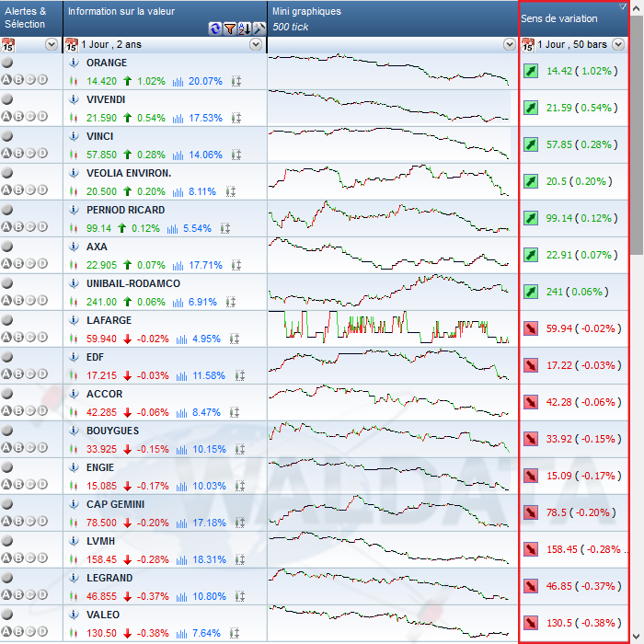Click the column menu triangle in Sens de variation
Image resolution: width=644 pixels, height=644 pixels.
(623, 6)
